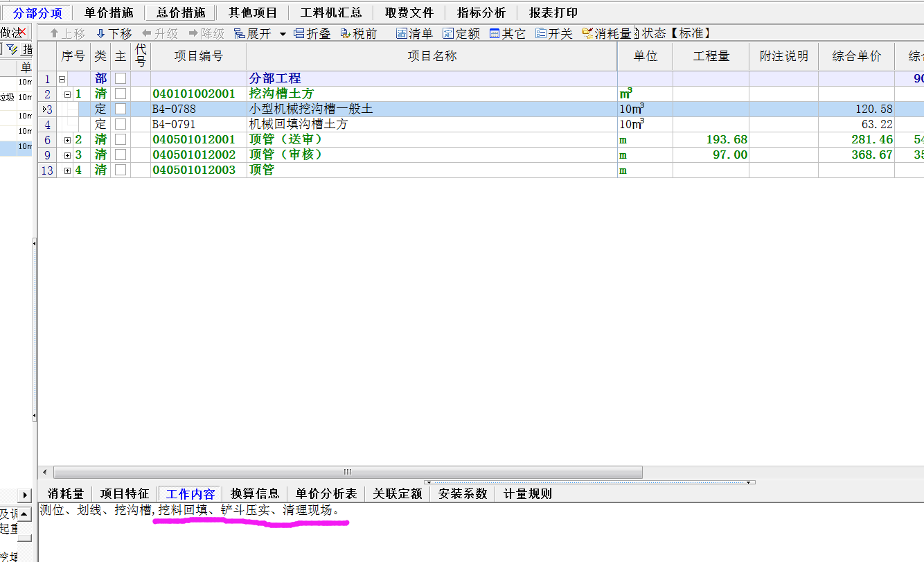Toggle the 主 checkbox for B4-0788 row
The width and height of the screenshot is (924, 562).
121,109
